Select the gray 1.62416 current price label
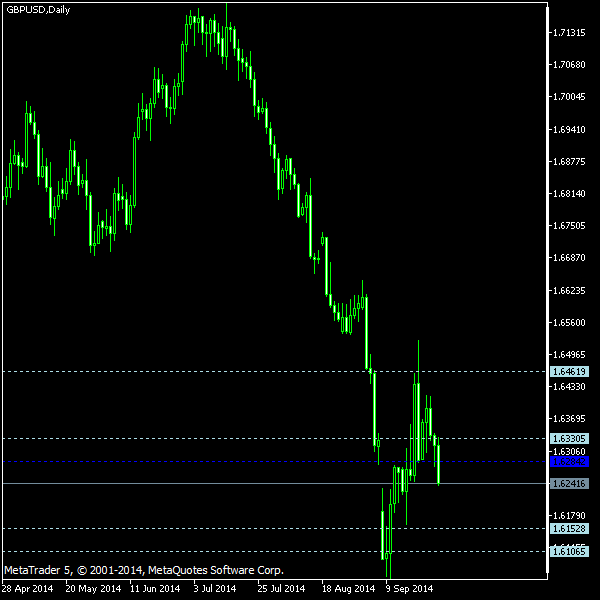The height and width of the screenshot is (600, 600). click(x=569, y=484)
